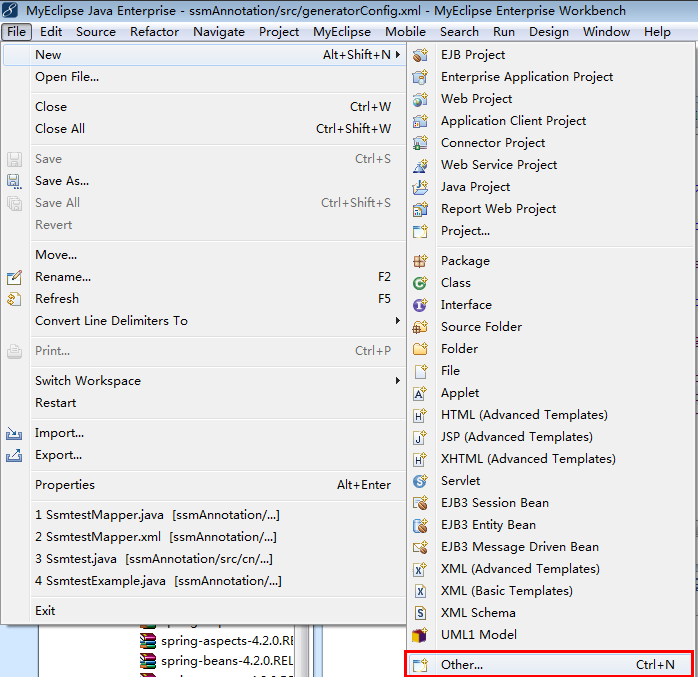Click the Enterprise Application Project icon
Screen dimensions: 698x677
(x=420, y=77)
